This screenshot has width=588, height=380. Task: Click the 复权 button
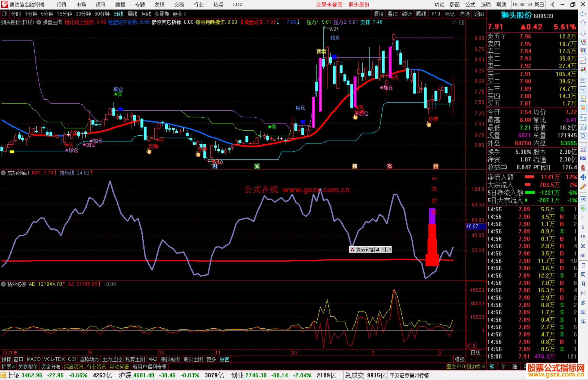379,14
